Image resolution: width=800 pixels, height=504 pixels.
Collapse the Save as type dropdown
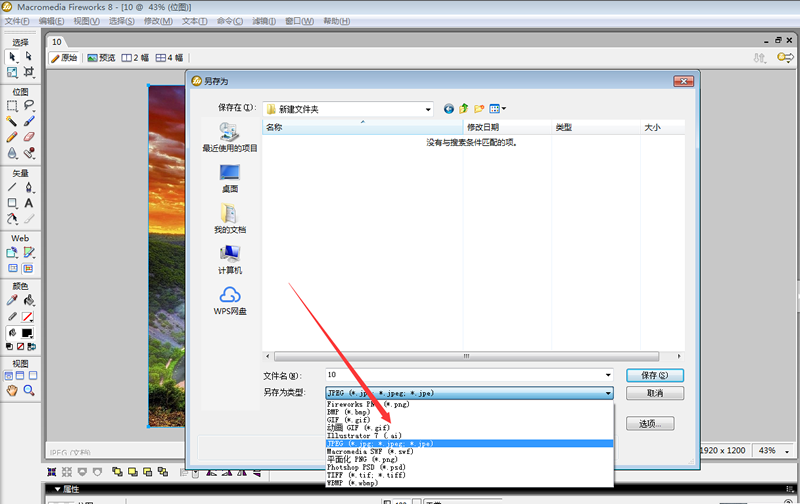click(x=608, y=393)
